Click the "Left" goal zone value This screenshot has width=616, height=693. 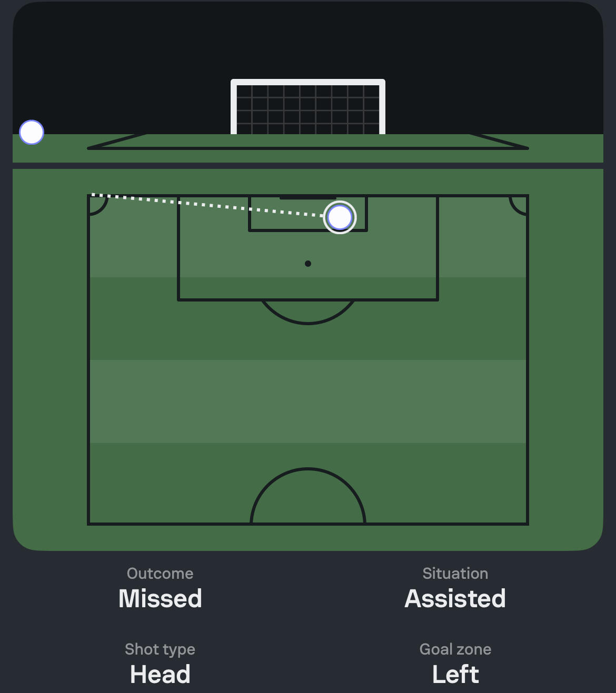pyautogui.click(x=455, y=674)
